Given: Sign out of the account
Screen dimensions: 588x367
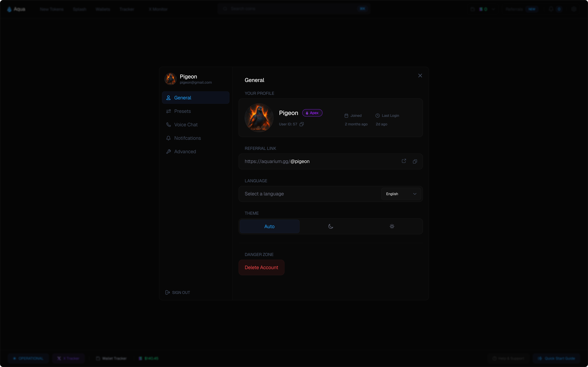Looking at the screenshot, I should click(x=178, y=292).
